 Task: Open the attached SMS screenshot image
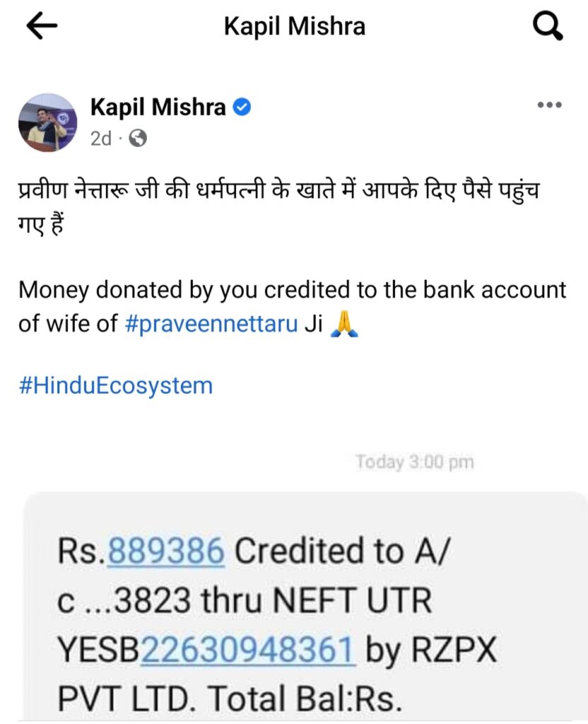coord(305,605)
